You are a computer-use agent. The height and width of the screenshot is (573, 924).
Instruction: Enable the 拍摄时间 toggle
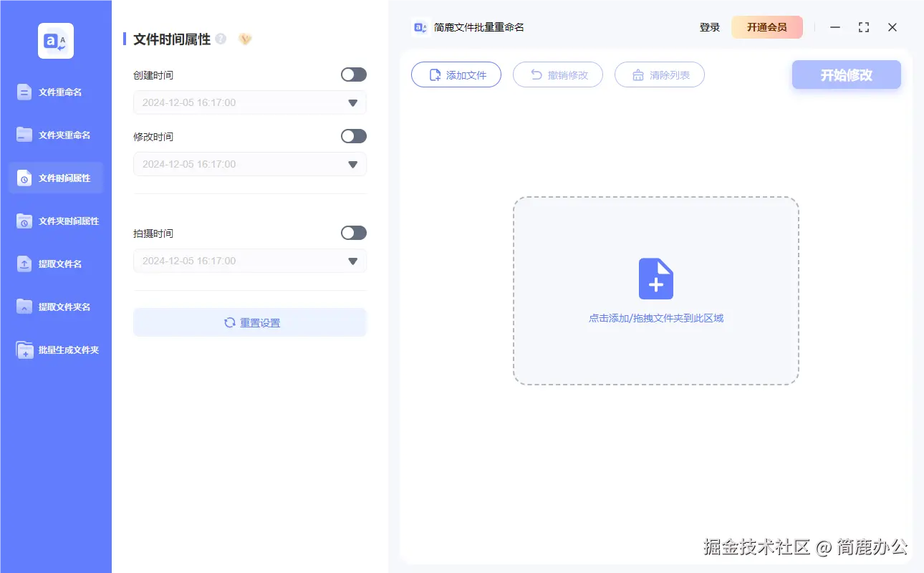click(353, 232)
